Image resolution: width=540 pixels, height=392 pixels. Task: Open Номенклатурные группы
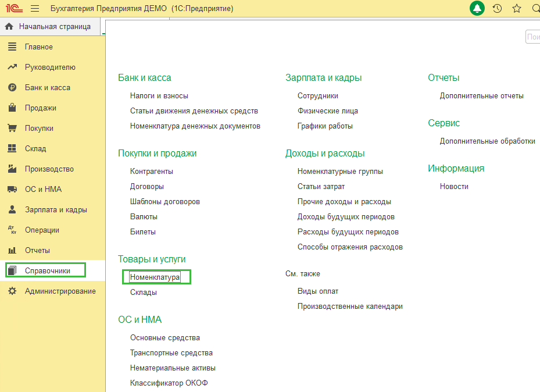pos(340,171)
